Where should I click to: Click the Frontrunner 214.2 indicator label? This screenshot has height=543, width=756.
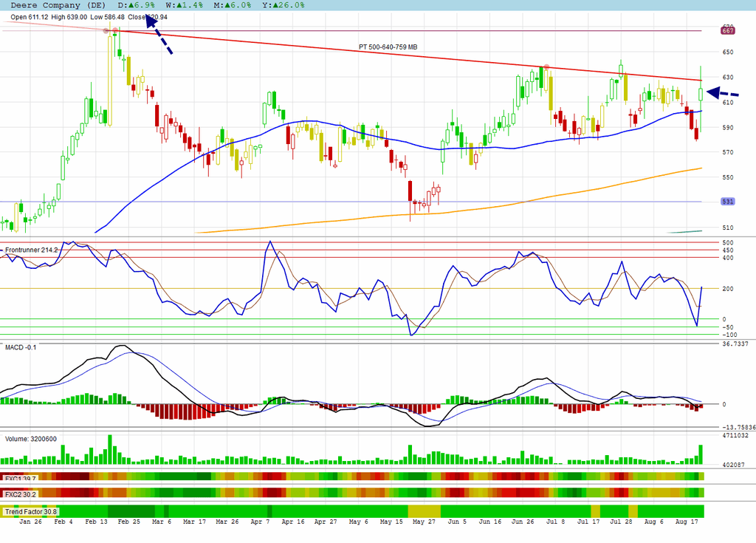click(x=31, y=250)
